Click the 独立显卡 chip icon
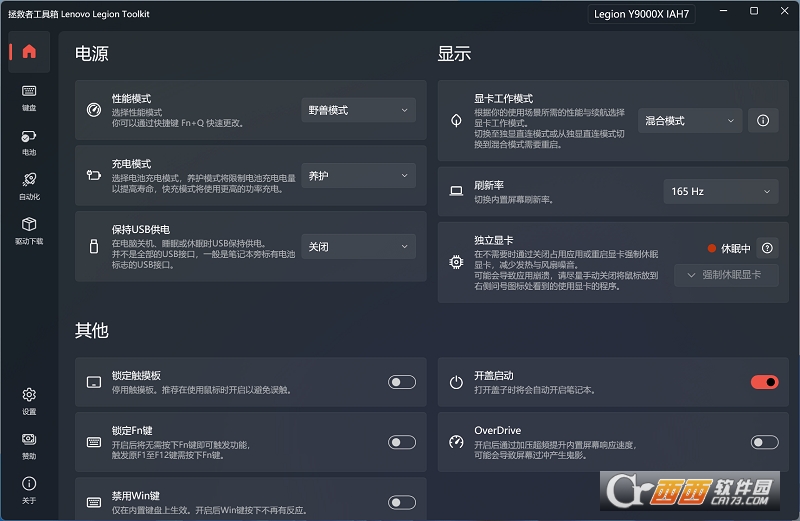 (456, 262)
